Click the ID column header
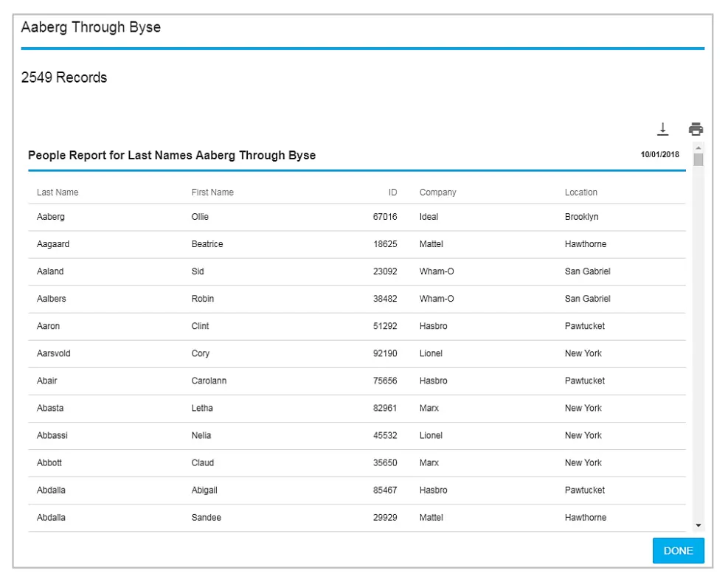This screenshot has height=579, width=728. coord(392,193)
